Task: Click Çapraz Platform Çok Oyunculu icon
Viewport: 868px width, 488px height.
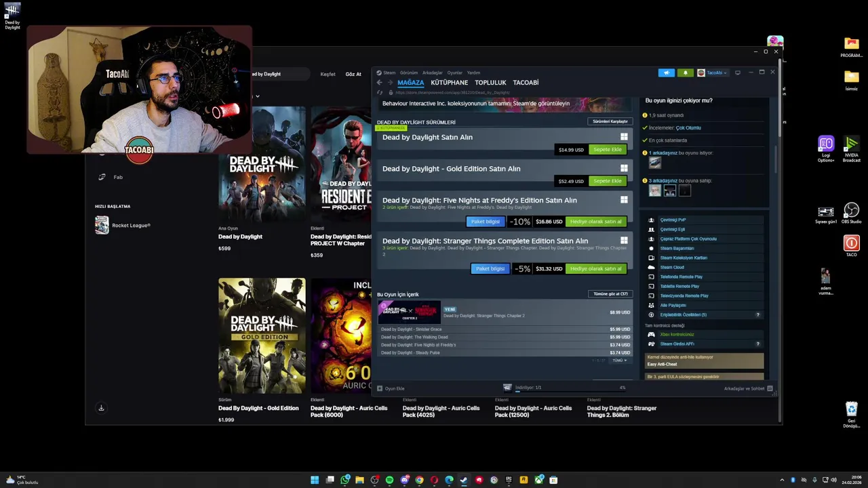Action: [x=652, y=239]
